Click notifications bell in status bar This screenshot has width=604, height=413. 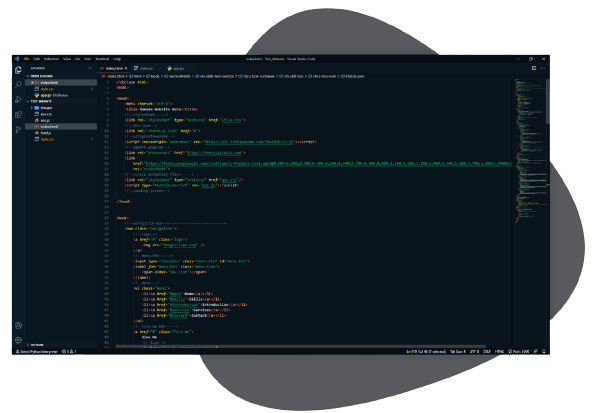pyautogui.click(x=544, y=351)
